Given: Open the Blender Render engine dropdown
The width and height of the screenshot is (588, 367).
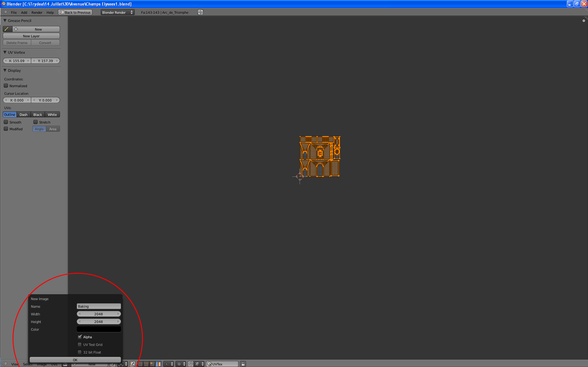Looking at the screenshot, I should [118, 12].
